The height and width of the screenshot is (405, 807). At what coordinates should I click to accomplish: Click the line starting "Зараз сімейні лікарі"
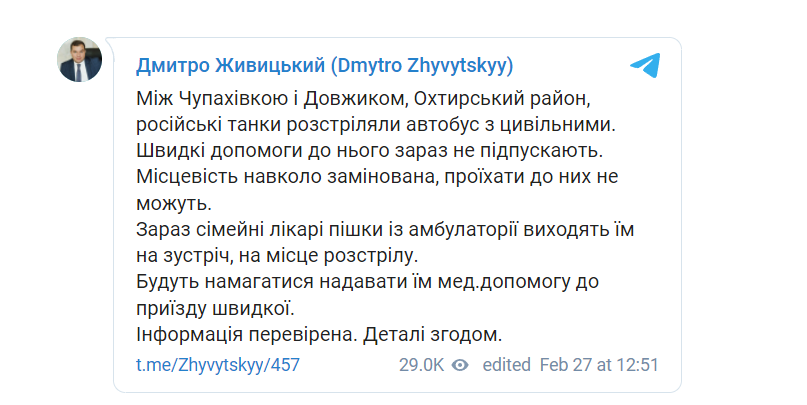pyautogui.click(x=385, y=230)
